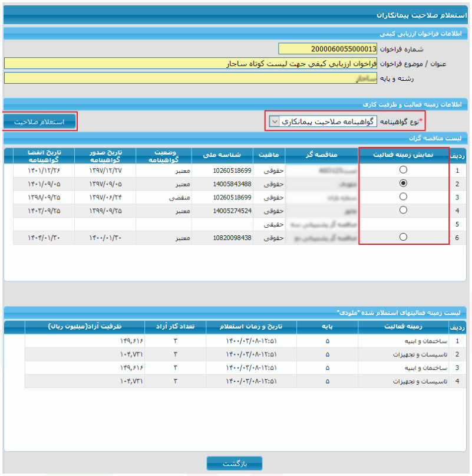Click the شماره فراخوان number field
The image size is (472, 476).
(328, 49)
